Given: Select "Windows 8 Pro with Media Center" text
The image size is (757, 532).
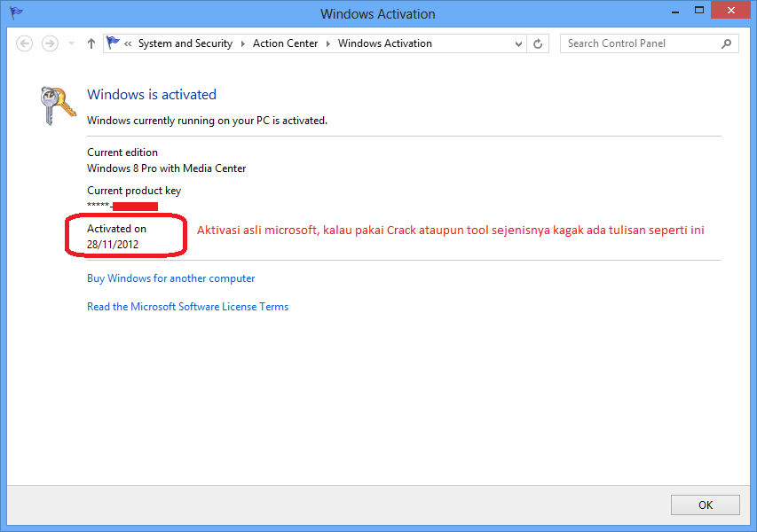Looking at the screenshot, I should pyautogui.click(x=167, y=168).
